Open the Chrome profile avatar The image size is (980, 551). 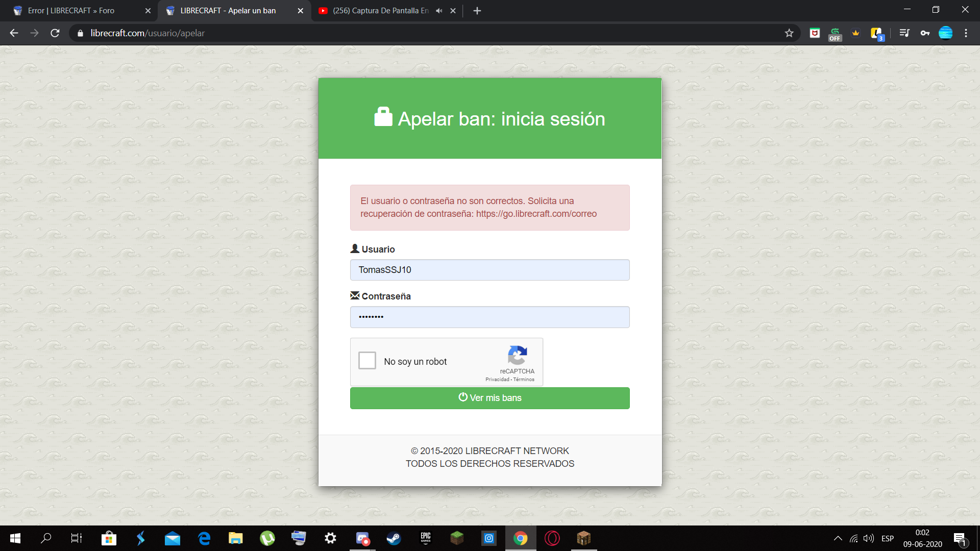coord(945,33)
